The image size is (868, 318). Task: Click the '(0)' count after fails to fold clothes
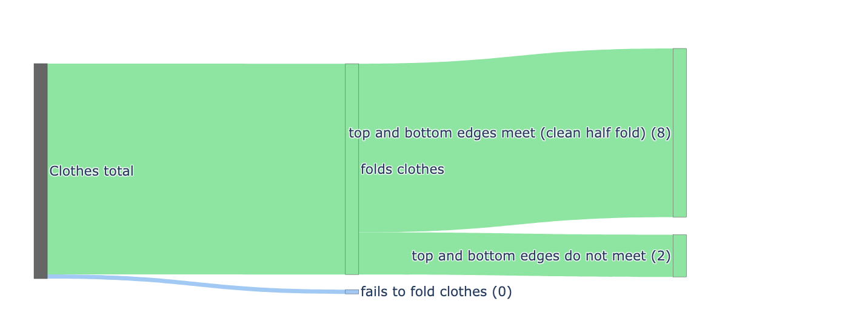502,292
